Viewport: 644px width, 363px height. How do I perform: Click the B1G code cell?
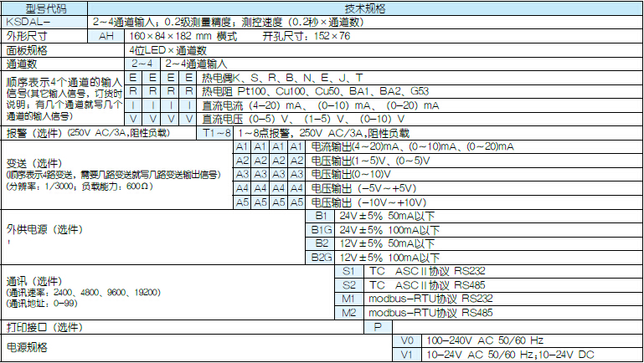point(322,229)
